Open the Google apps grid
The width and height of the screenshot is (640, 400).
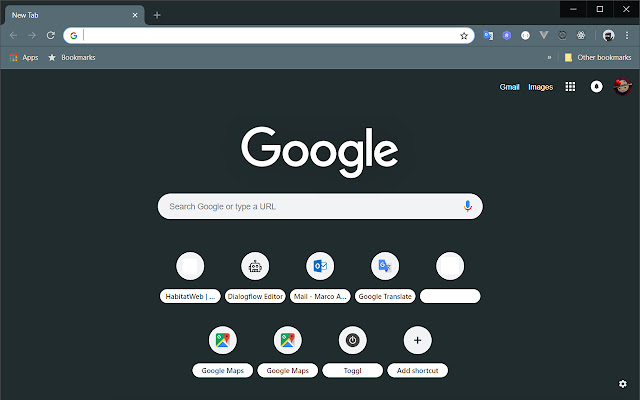click(x=570, y=87)
